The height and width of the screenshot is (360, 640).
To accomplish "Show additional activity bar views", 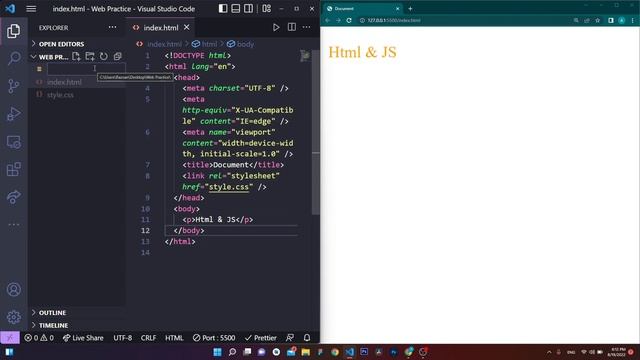I will point(13,224).
